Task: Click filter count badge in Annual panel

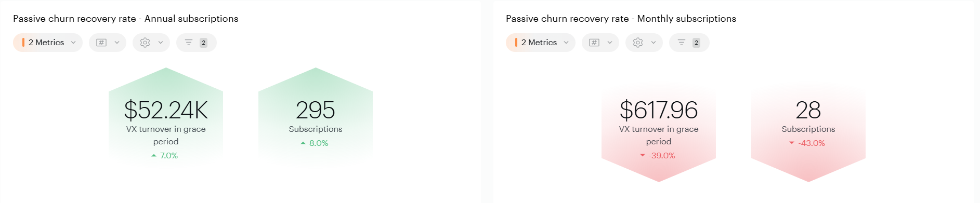Action: click(x=203, y=43)
